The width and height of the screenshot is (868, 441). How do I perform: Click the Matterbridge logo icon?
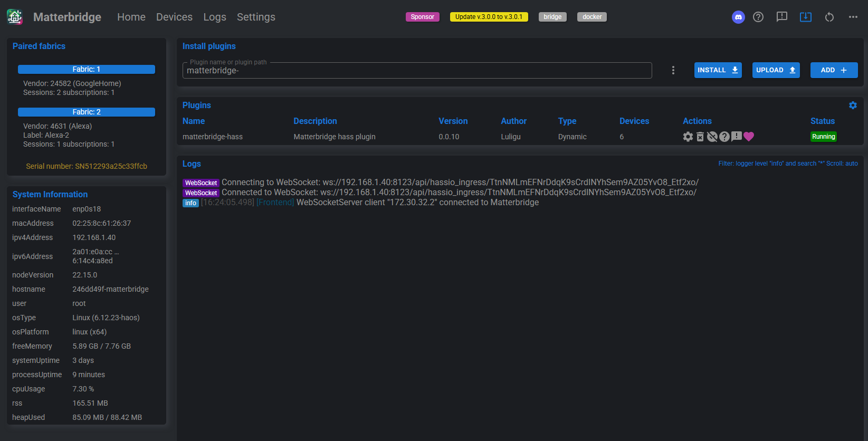[15, 17]
